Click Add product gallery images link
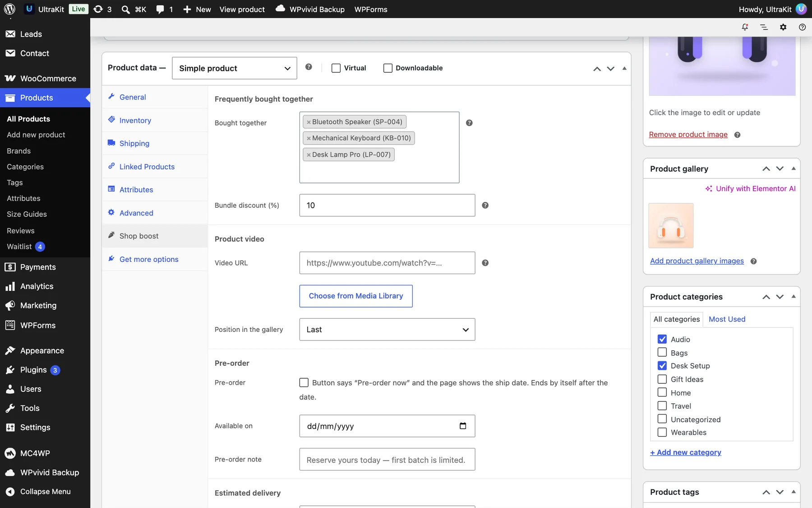Image resolution: width=812 pixels, height=508 pixels. (x=697, y=261)
